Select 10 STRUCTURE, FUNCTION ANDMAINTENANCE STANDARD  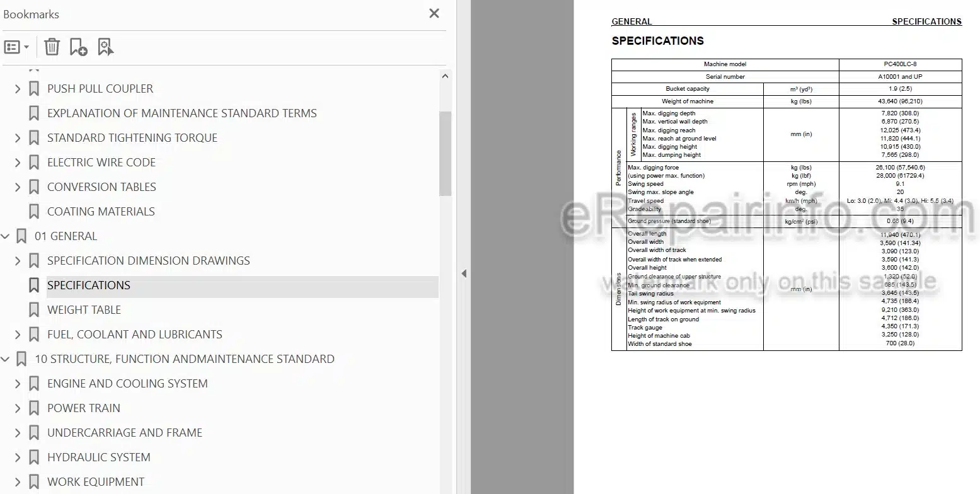185,359
